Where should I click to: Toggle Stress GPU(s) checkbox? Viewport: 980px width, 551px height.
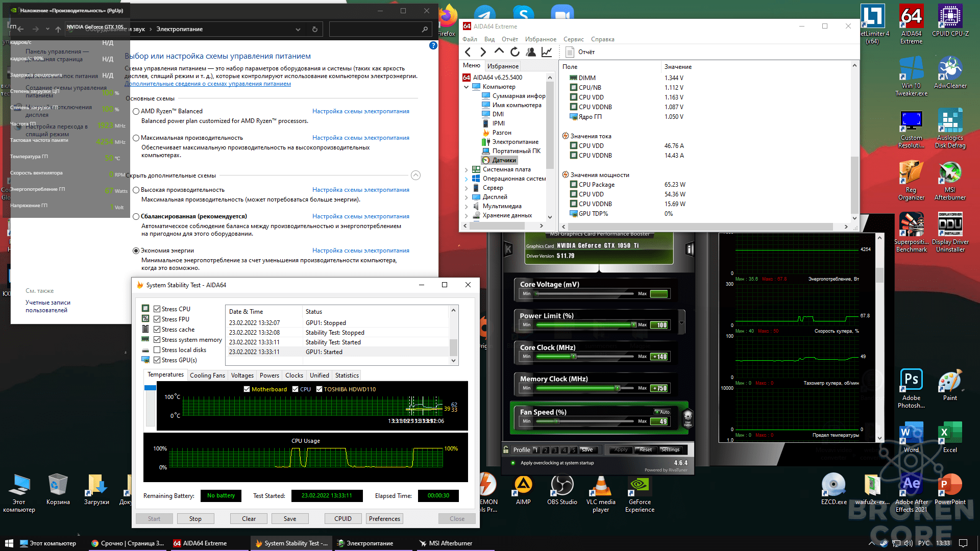click(x=157, y=360)
